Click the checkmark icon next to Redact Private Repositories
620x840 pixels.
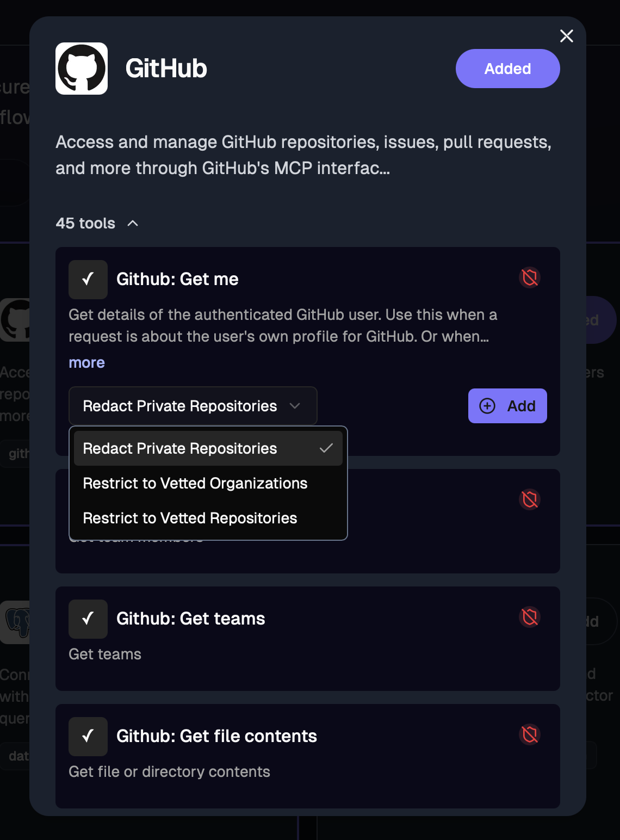pyautogui.click(x=327, y=448)
